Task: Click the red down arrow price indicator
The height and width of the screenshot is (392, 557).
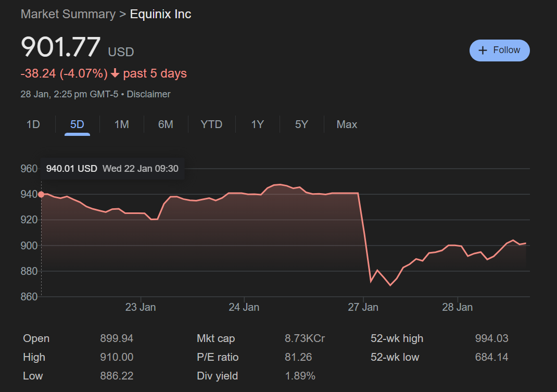Action: 115,74
